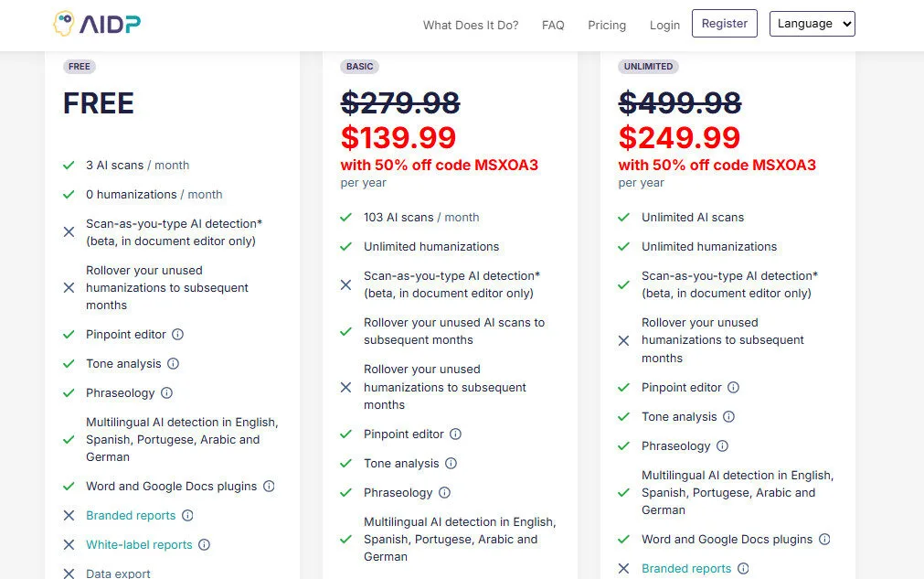Open the What Does It Do? page

click(471, 26)
